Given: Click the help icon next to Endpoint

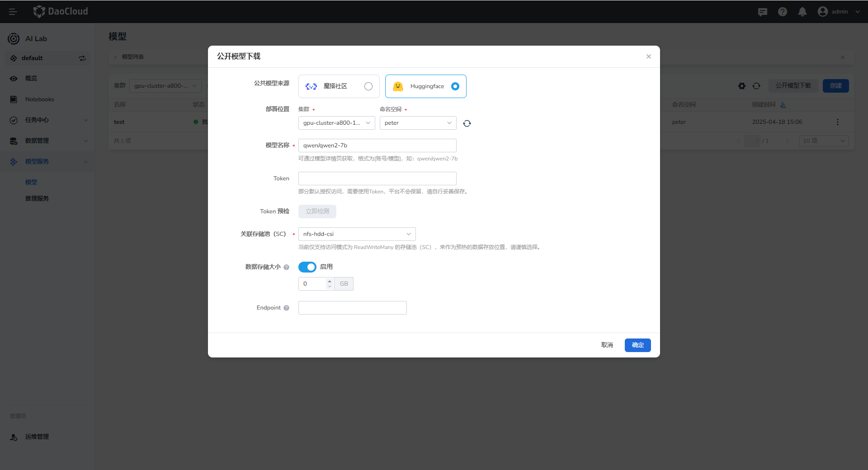Looking at the screenshot, I should coord(286,308).
